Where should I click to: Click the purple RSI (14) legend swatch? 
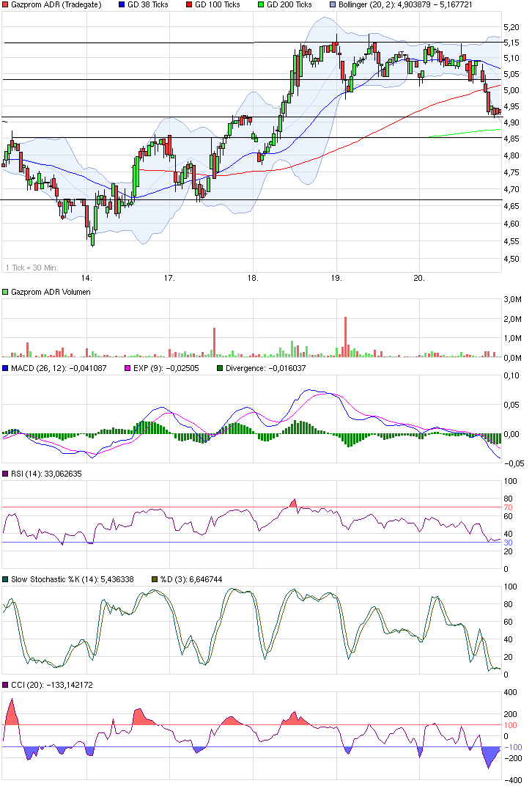5,474
